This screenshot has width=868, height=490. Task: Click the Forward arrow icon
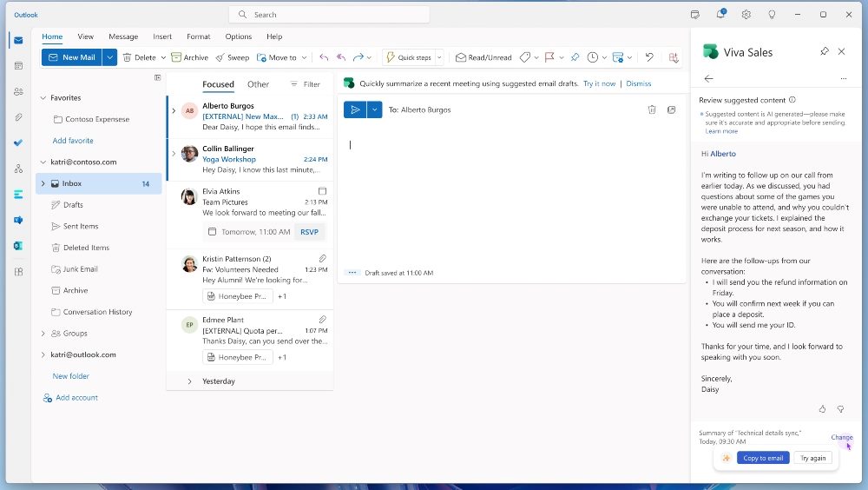click(x=358, y=57)
